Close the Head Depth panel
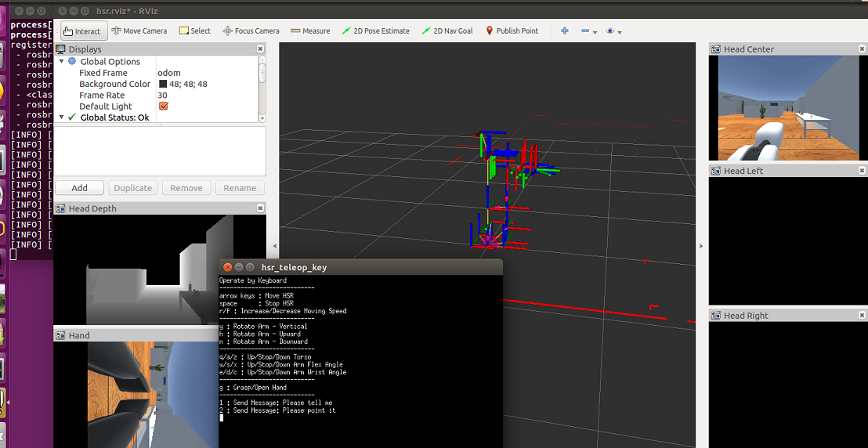 click(x=260, y=208)
